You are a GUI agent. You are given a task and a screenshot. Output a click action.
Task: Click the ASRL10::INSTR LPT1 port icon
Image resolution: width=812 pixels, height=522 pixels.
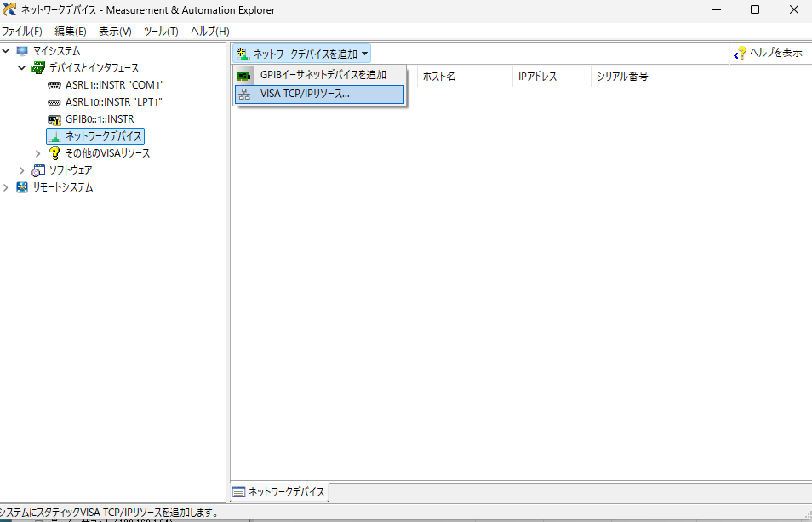pos(54,102)
